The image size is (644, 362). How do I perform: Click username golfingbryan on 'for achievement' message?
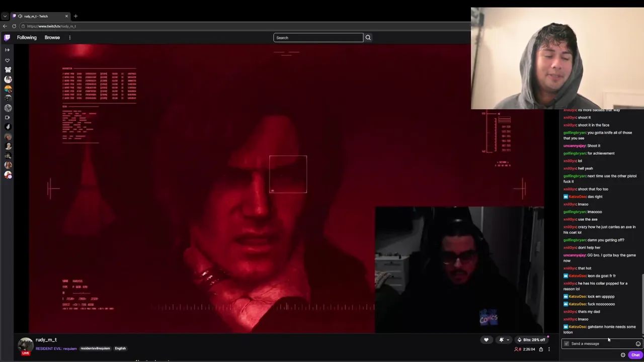[575, 153]
